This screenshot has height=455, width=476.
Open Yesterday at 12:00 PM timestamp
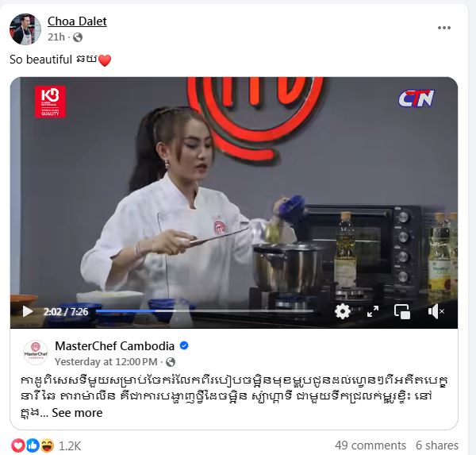tap(106, 362)
